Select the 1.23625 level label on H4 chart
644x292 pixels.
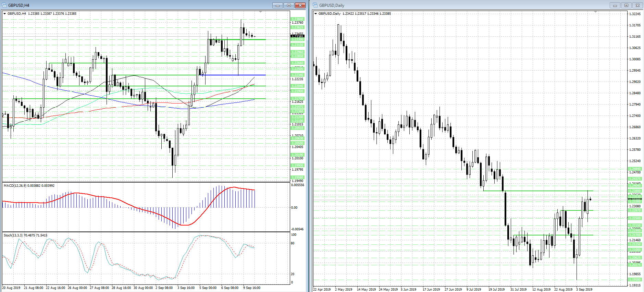[297, 27]
